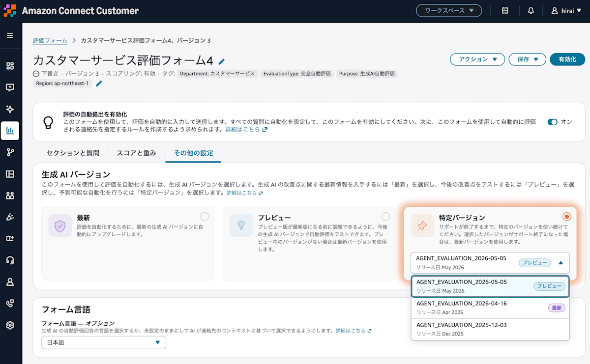Go to 評価フォーム breadcrumb link
The width and height of the screenshot is (590, 364).
[50, 40]
